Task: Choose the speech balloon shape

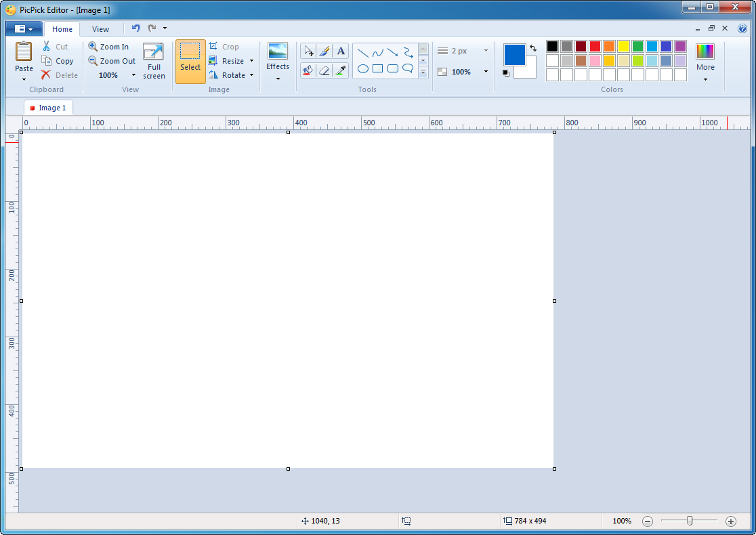Action: 408,68
